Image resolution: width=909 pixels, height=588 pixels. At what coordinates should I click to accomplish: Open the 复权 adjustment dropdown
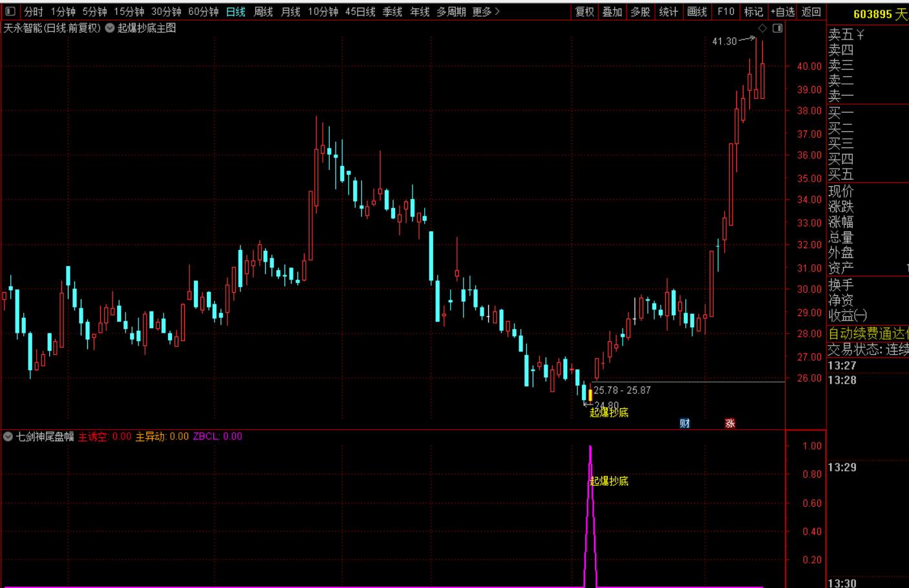pyautogui.click(x=584, y=12)
